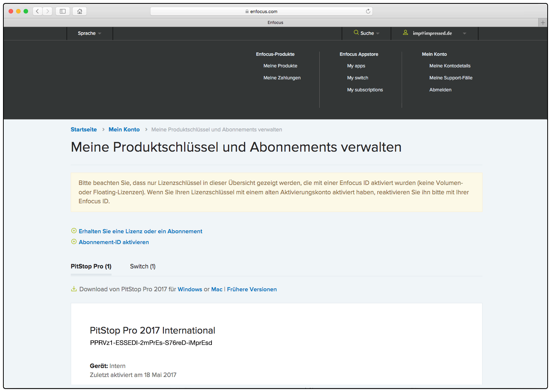Click the user account icon beside imp@impressed.de

[x=405, y=33]
